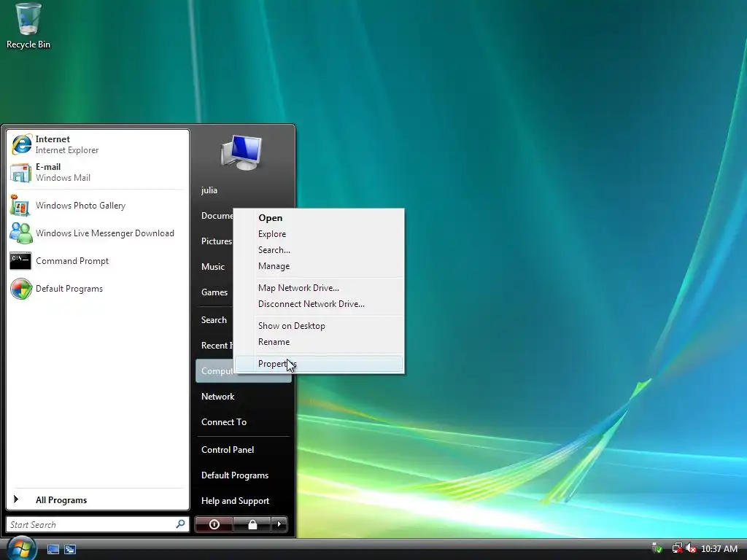Open Pictures in Start menu

(216, 241)
